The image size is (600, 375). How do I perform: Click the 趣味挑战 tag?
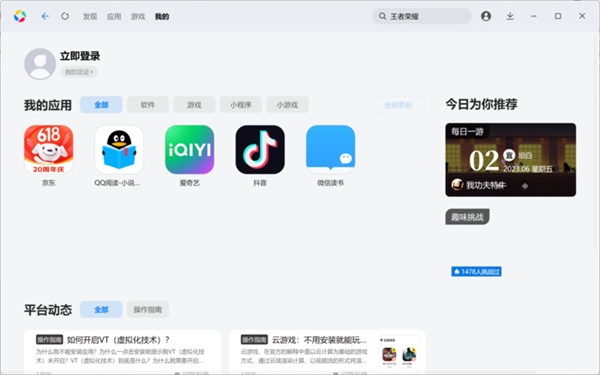coord(467,217)
